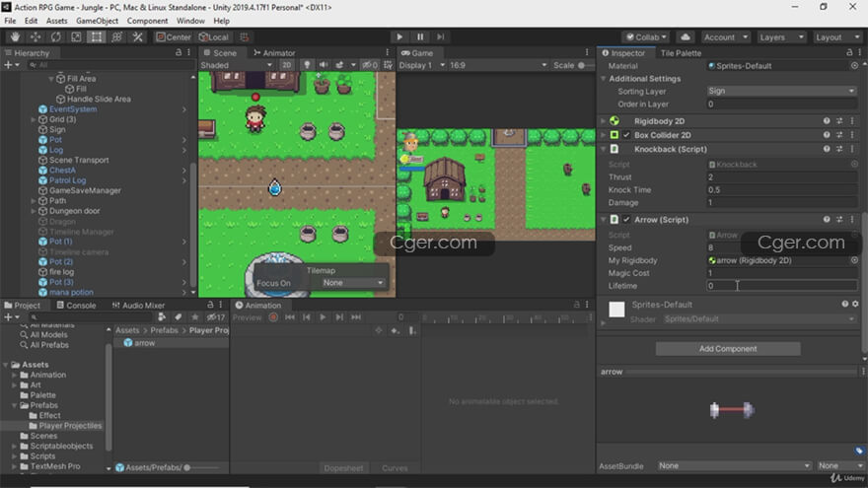Click the Play button
Viewport: 868px width, 488px height.
[399, 37]
